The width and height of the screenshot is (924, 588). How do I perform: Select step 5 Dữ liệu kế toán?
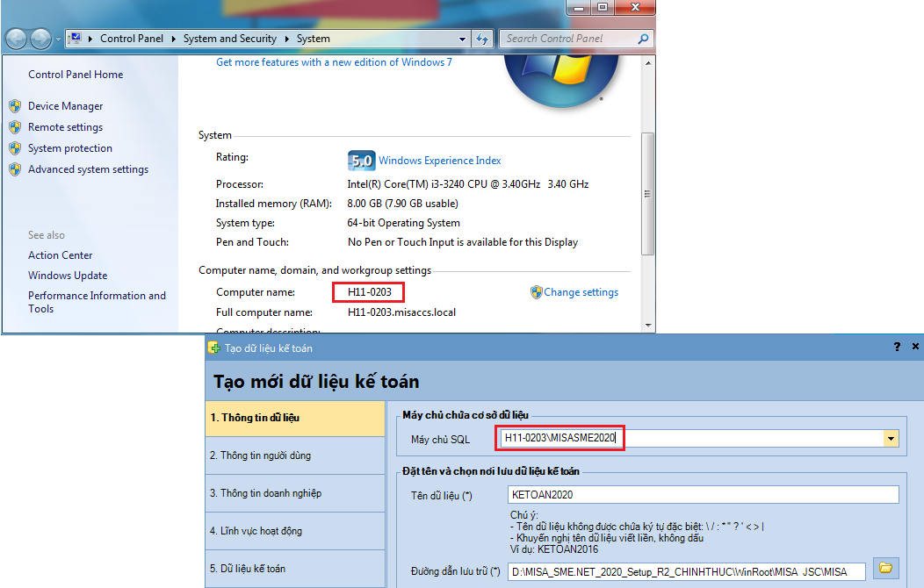point(295,569)
